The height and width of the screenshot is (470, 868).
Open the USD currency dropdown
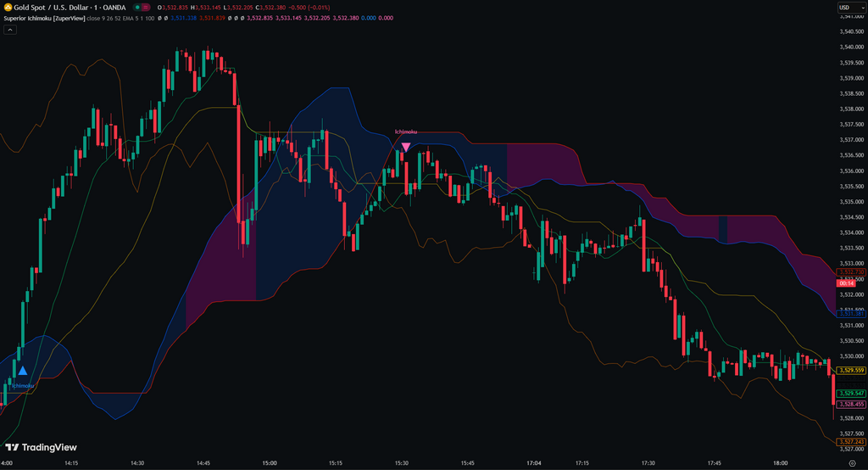tap(851, 7)
